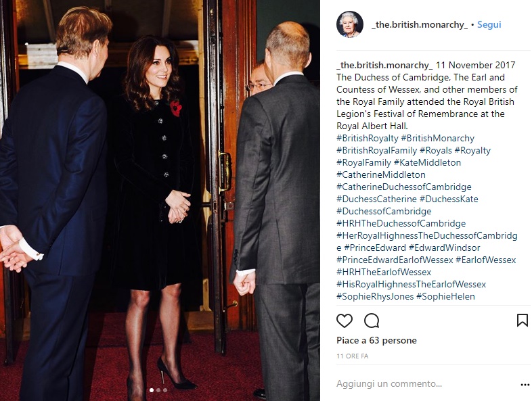Open the 11 ORE FA timestamp link
532x401 pixels.
coord(352,356)
